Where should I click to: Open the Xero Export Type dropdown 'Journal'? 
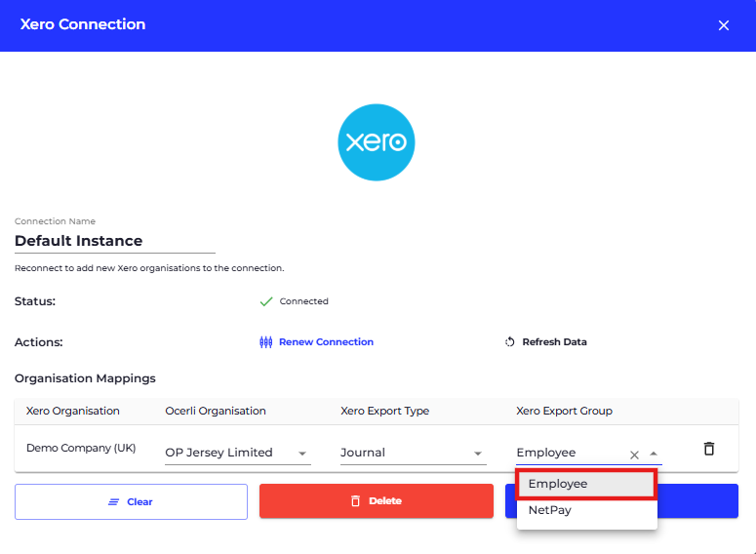pyautogui.click(x=414, y=453)
